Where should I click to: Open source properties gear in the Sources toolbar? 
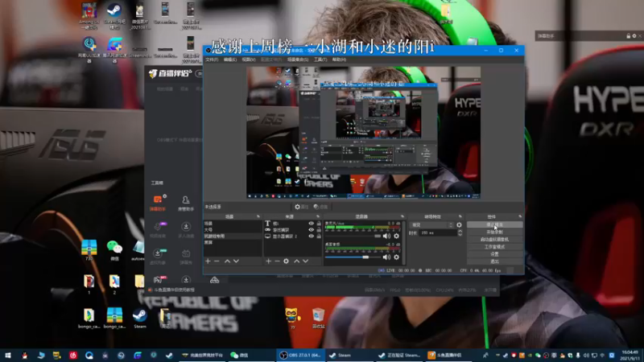[287, 261]
